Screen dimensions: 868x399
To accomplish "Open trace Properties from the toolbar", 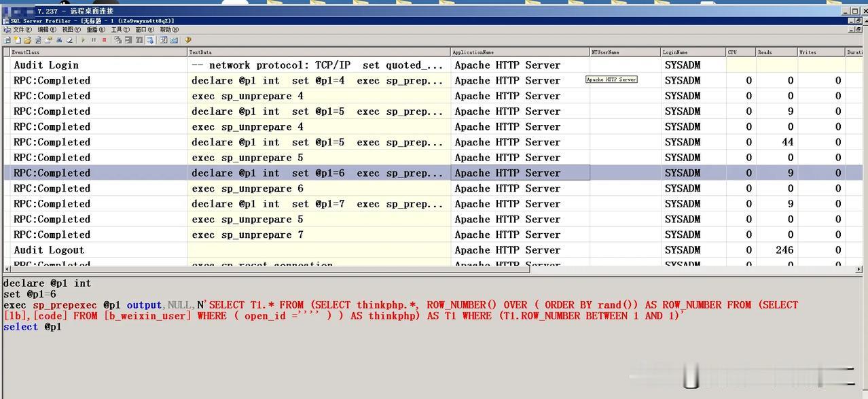I will click(x=48, y=40).
